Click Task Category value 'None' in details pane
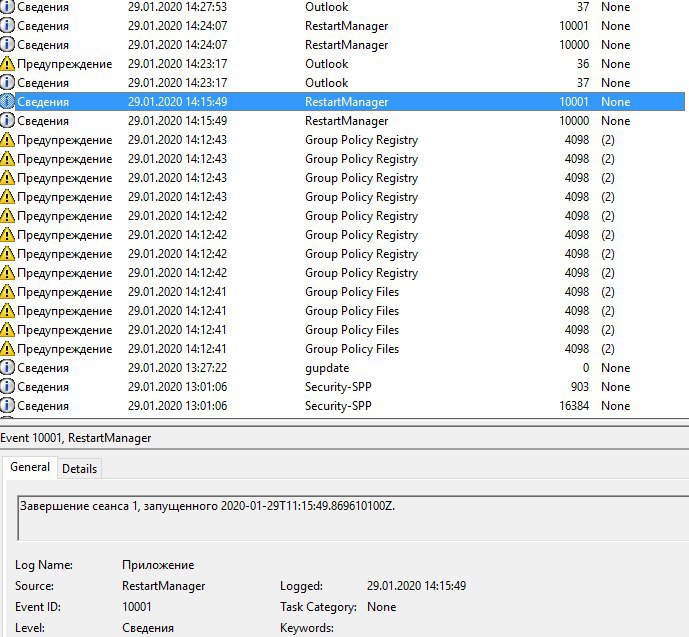 pyautogui.click(x=381, y=607)
